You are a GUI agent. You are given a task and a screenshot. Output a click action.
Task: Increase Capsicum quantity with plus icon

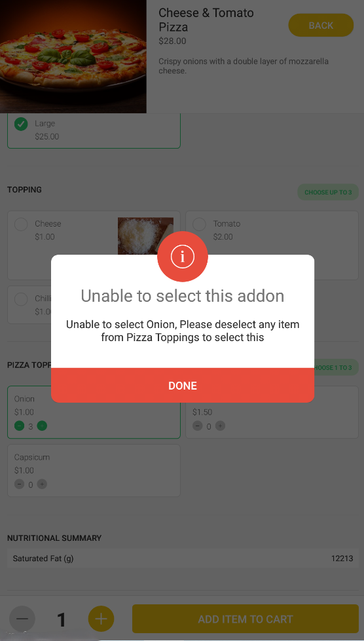pyautogui.click(x=42, y=485)
